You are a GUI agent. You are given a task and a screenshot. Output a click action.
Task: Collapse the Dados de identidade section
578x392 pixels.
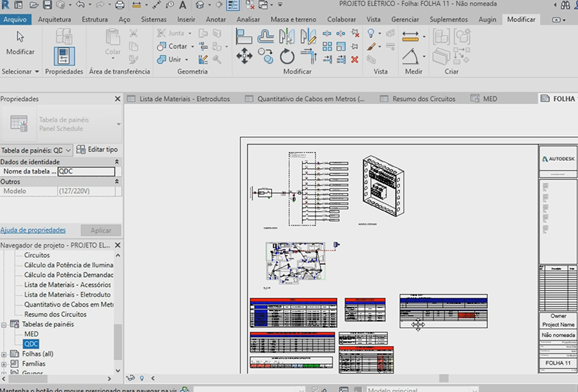click(x=116, y=162)
